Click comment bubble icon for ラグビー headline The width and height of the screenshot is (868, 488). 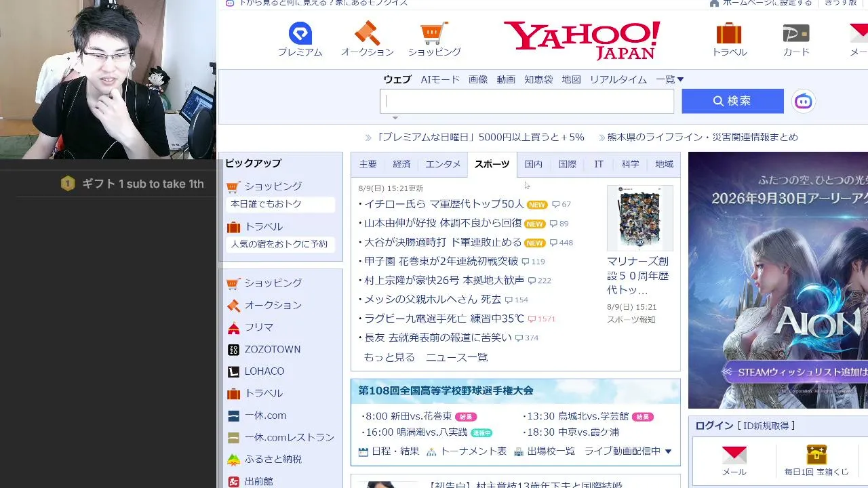click(x=532, y=319)
